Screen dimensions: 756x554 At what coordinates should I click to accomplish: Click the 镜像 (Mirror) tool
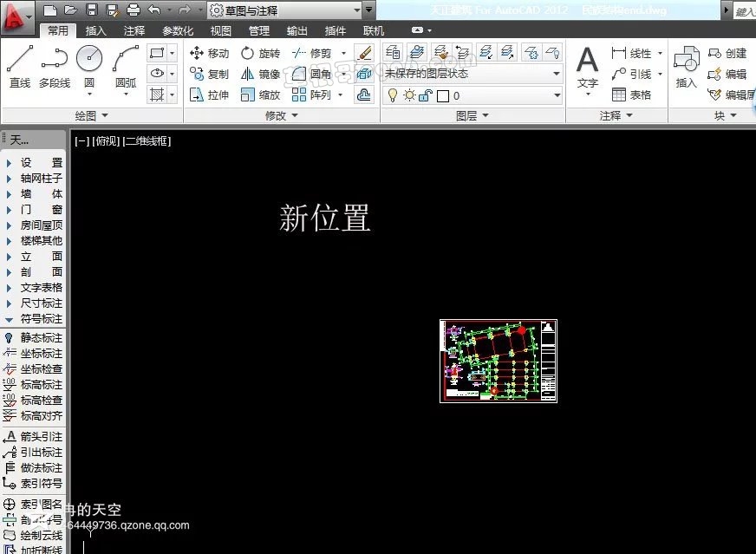pos(260,75)
